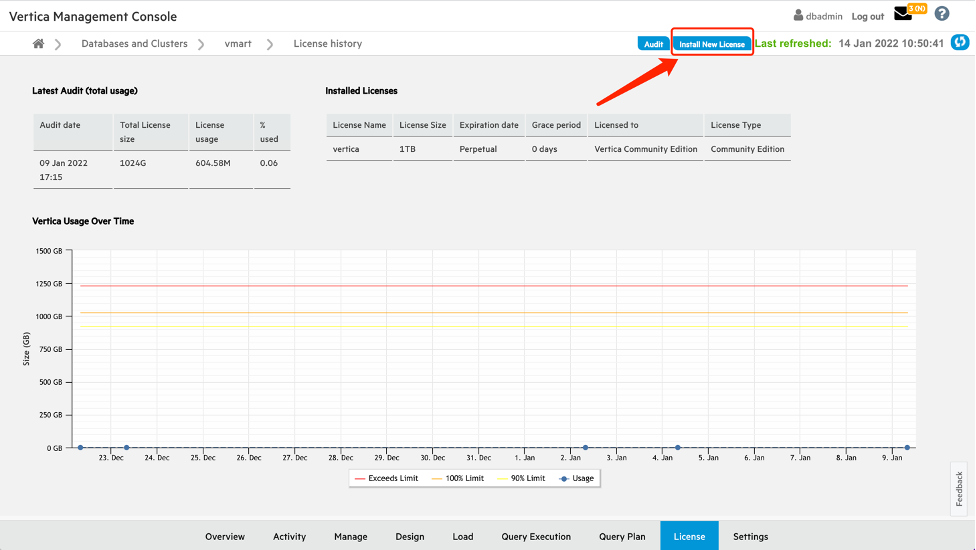Image resolution: width=976 pixels, height=550 pixels.
Task: Click the Vertica Management Console title
Action: (93, 17)
